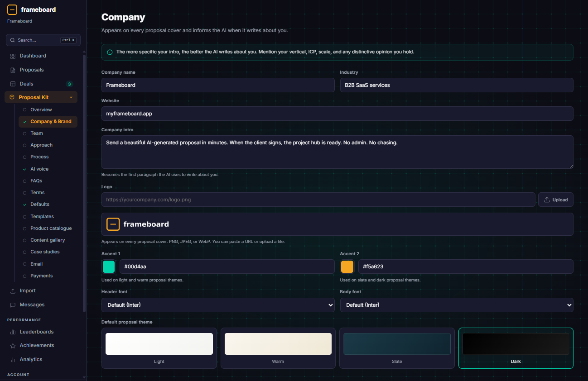
Task: Click the Deals table icon
Action: [x=13, y=84]
